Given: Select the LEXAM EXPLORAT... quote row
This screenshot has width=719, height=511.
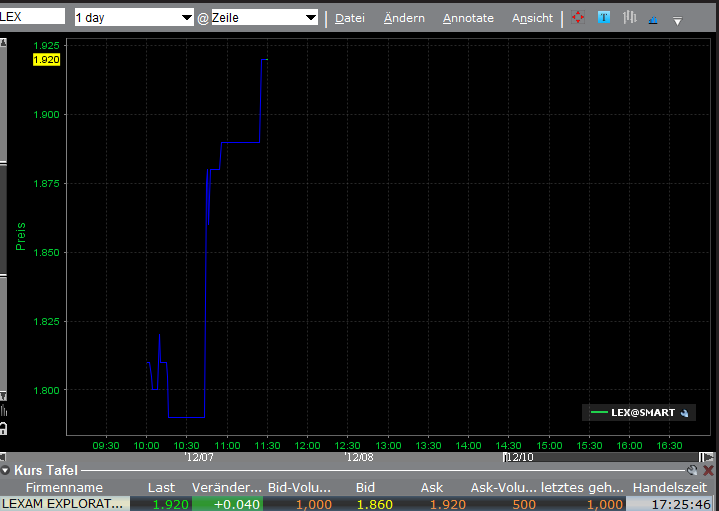Looking at the screenshot, I should click(64, 504).
